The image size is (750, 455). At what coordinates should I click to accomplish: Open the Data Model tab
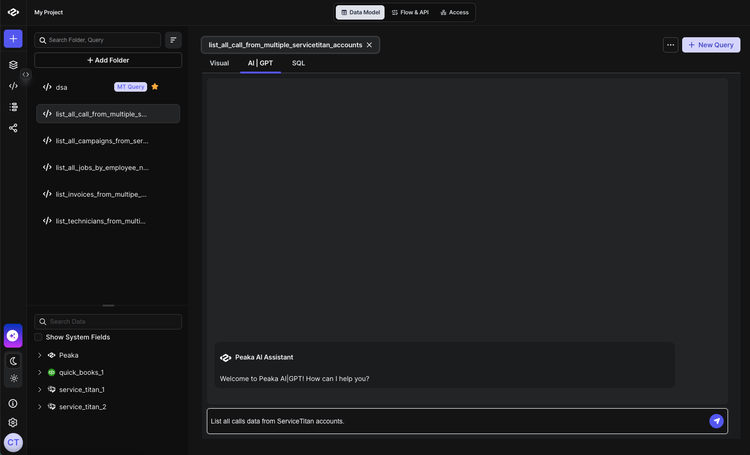click(x=360, y=12)
